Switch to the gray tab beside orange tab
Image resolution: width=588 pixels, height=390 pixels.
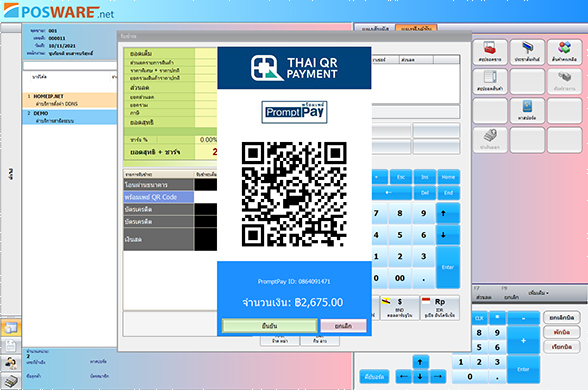click(375, 28)
